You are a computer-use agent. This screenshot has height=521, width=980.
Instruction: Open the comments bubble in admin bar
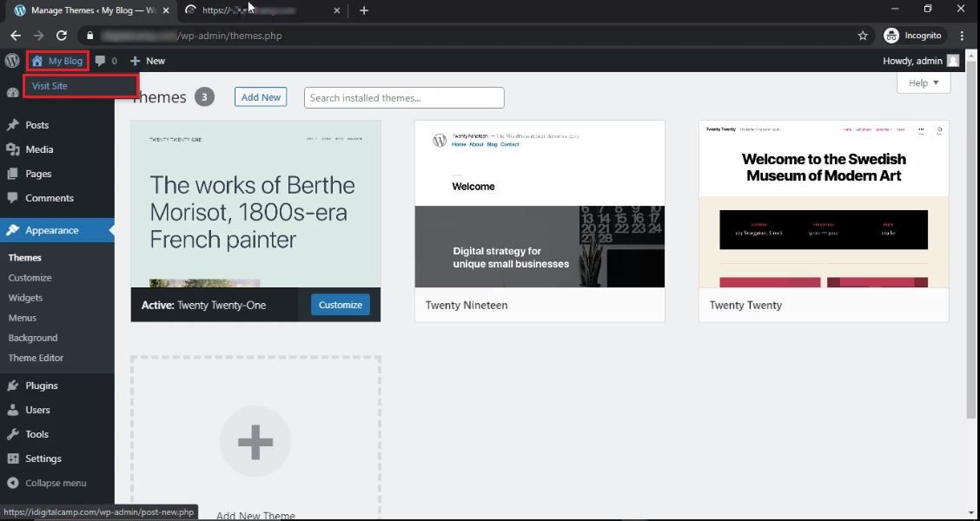tap(106, 61)
